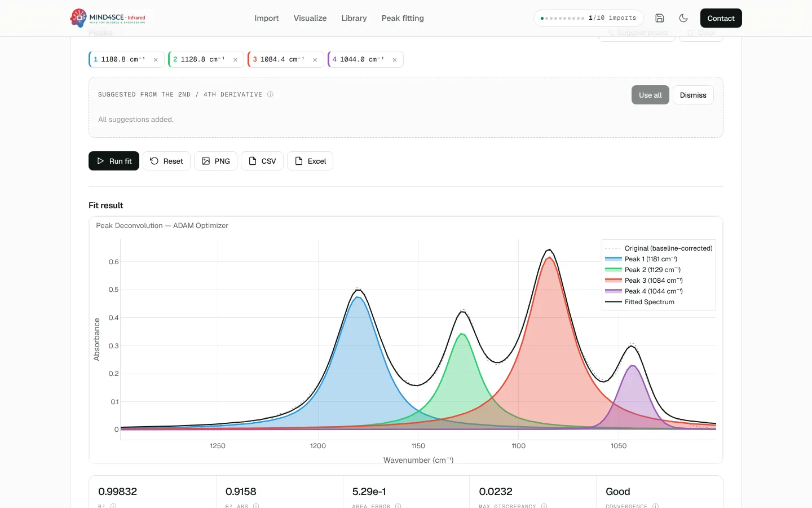
Task: Click the 0.9158 R² ABS value
Action: point(241,492)
